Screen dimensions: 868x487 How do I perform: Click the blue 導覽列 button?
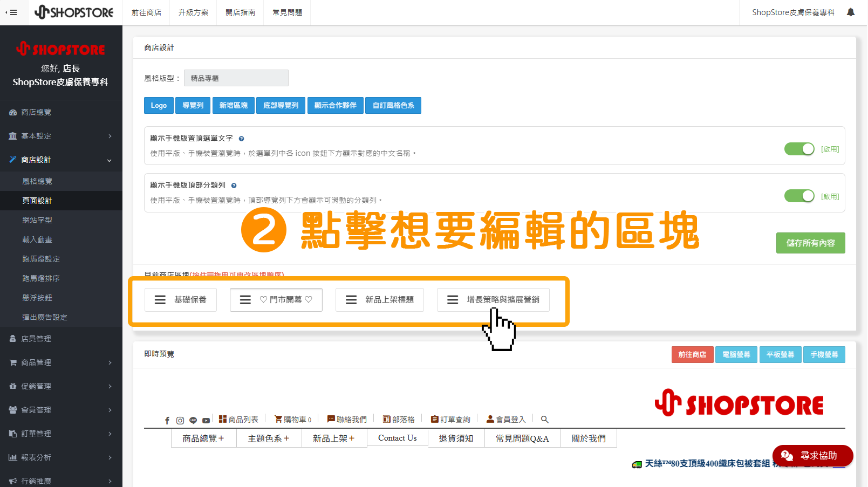click(193, 106)
